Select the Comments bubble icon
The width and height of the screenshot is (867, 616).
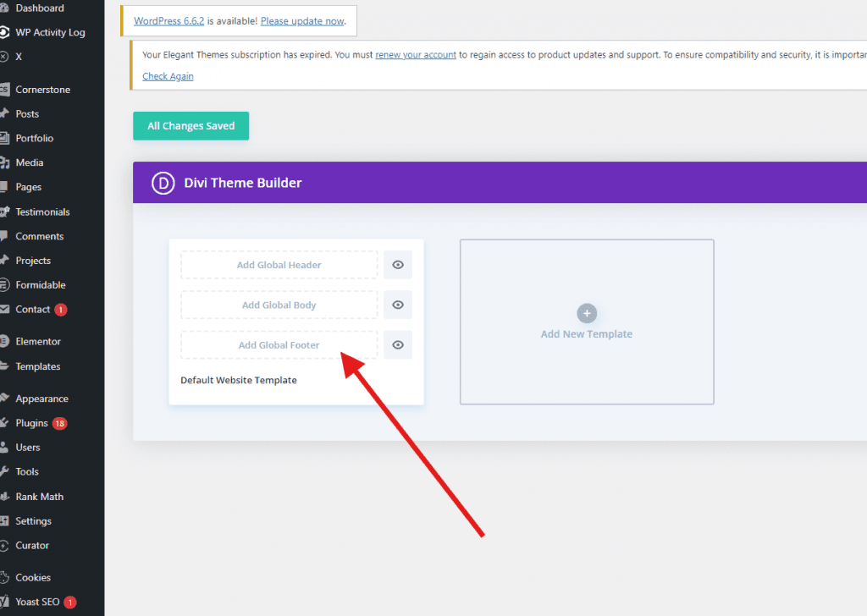click(x=7, y=236)
